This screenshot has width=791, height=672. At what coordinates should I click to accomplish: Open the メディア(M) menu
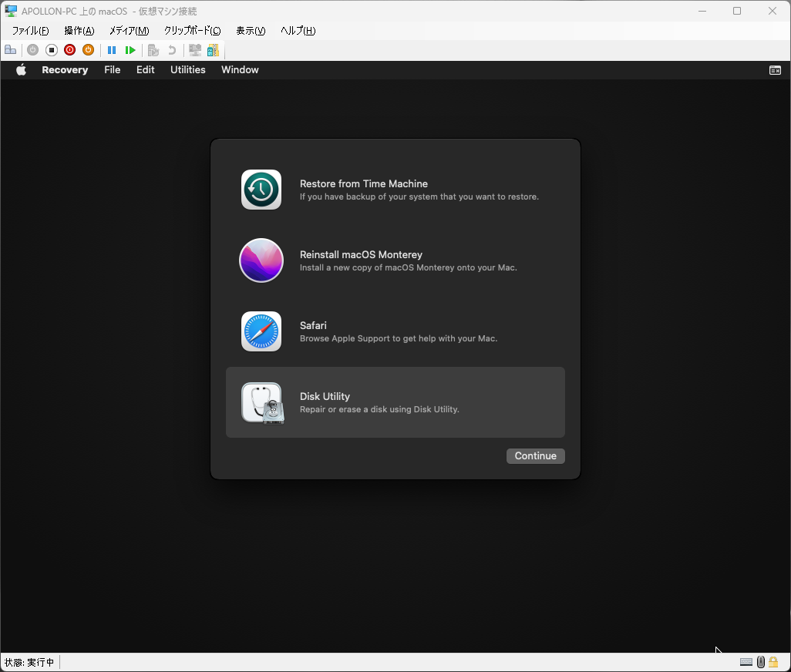(x=130, y=31)
